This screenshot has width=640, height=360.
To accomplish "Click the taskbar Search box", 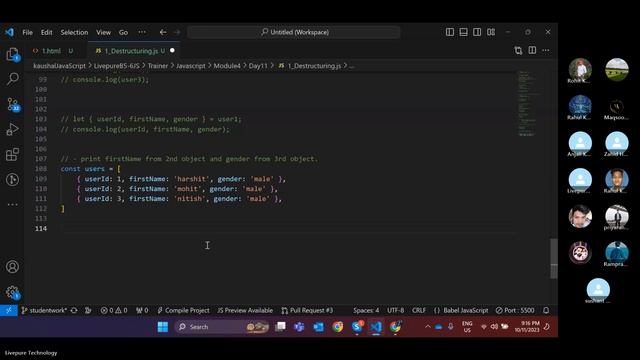I will (223, 327).
